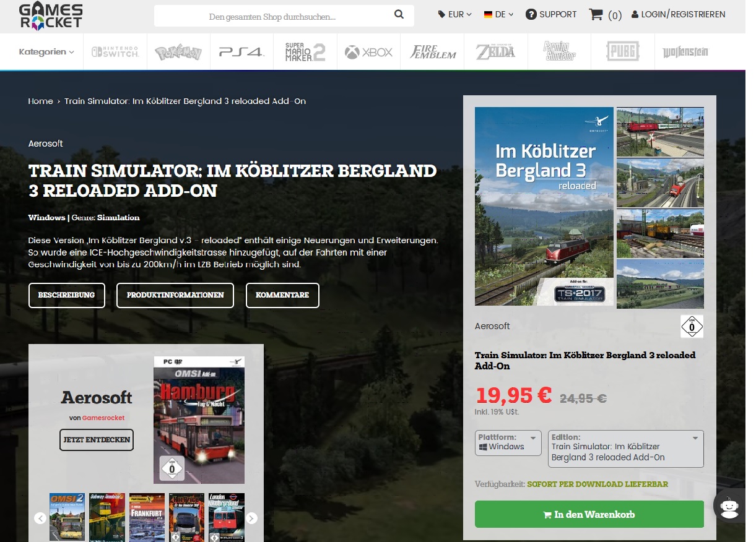The height and width of the screenshot is (542, 756).
Task: Select the bus simulator carousel thumbnail
Action: point(186,517)
